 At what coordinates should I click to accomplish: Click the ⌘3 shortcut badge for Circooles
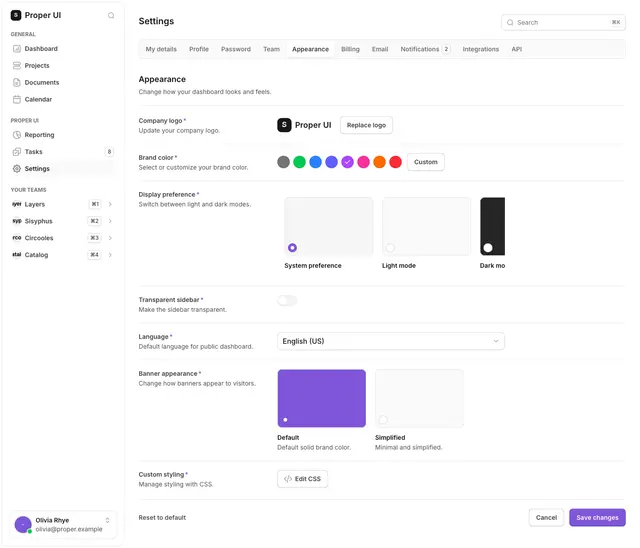95,238
